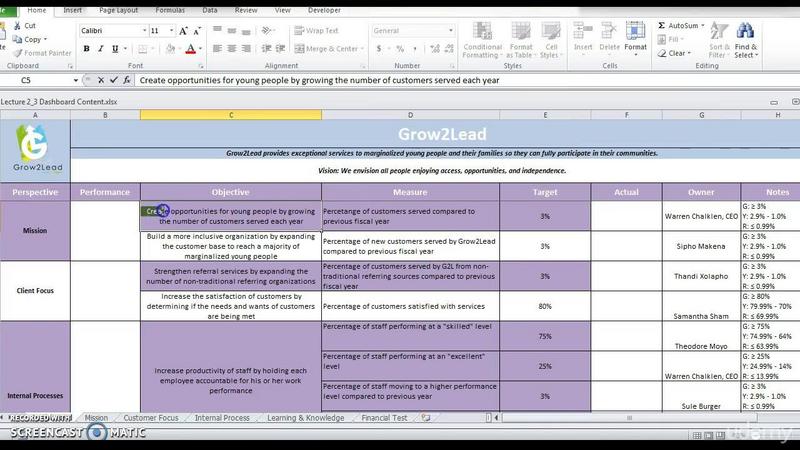Image resolution: width=800 pixels, height=450 pixels.
Task: Apply Percent Style
Action: tap(400, 48)
